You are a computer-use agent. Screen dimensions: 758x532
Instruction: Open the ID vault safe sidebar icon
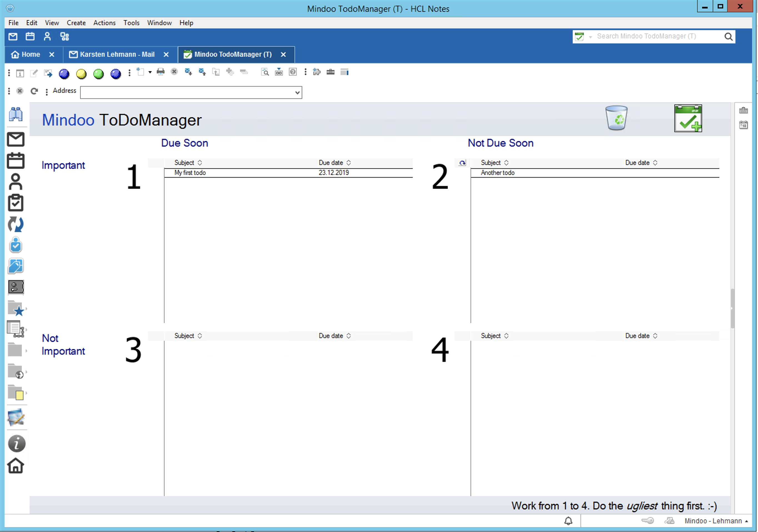pos(16,287)
